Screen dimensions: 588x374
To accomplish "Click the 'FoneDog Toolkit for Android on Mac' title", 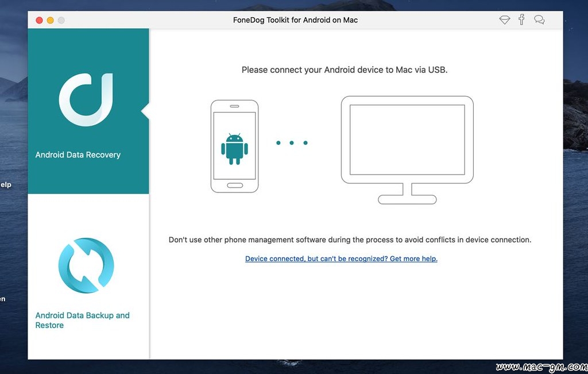I will (x=296, y=20).
